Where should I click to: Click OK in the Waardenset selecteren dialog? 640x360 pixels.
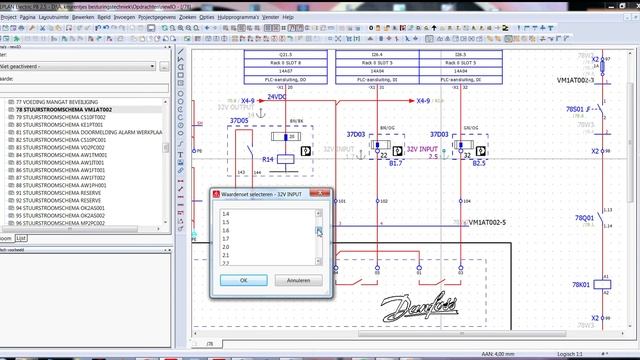pyautogui.click(x=244, y=280)
